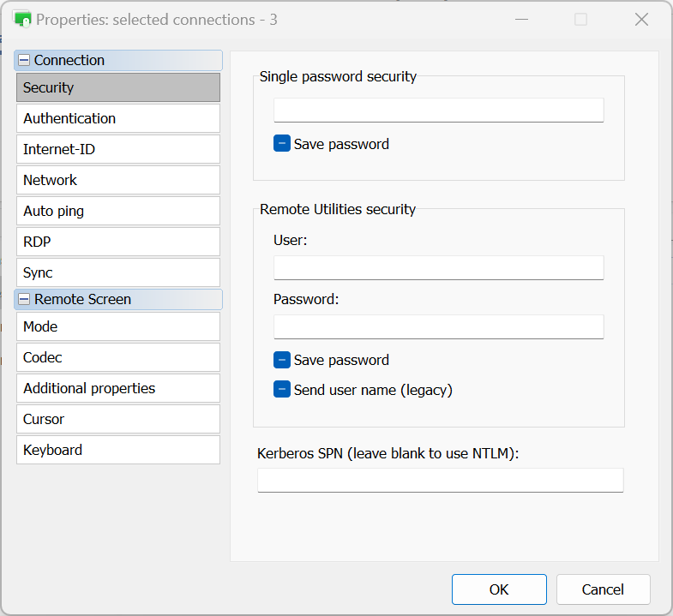Open the Sync settings page
673x616 pixels.
coord(118,272)
